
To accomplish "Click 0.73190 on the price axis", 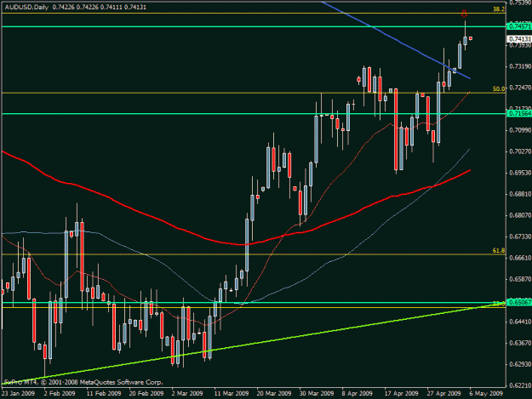I will point(520,66).
